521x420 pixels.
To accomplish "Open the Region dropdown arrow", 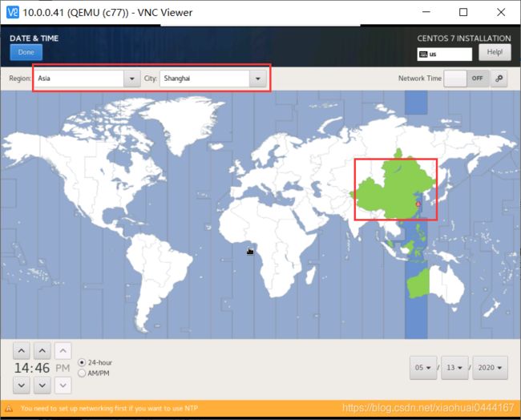I will 132,79.
